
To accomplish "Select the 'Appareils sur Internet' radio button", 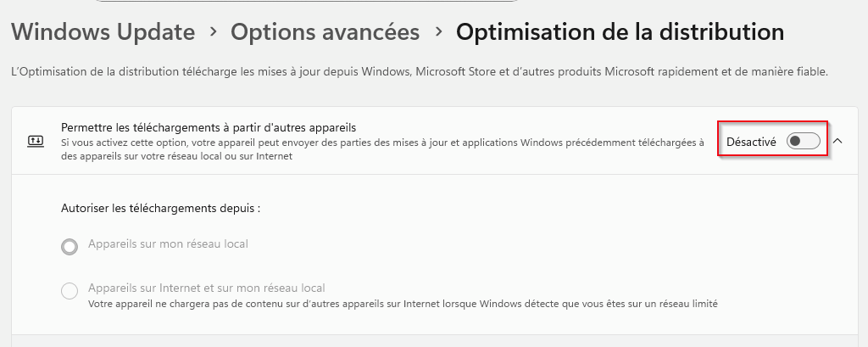I will (70, 291).
